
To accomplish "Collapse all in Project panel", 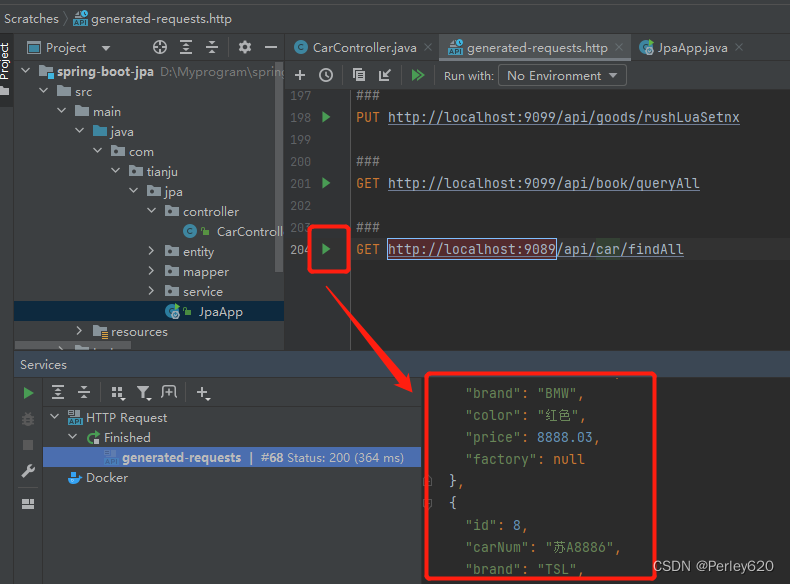I will point(212,47).
